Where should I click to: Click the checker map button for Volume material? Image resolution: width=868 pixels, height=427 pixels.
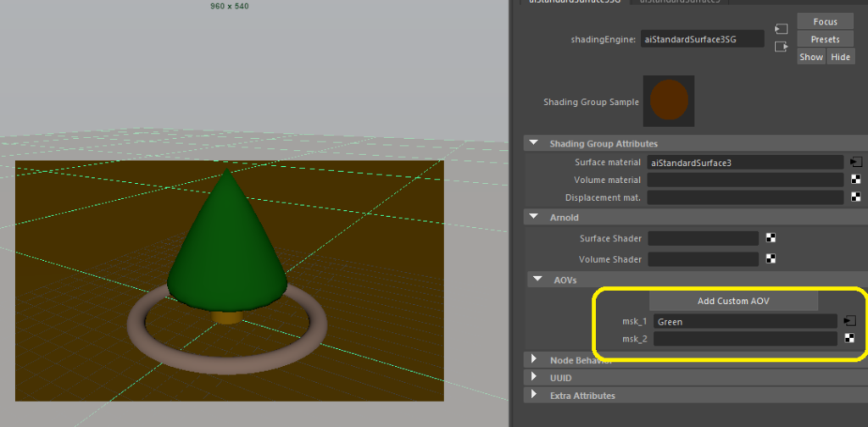click(x=856, y=180)
